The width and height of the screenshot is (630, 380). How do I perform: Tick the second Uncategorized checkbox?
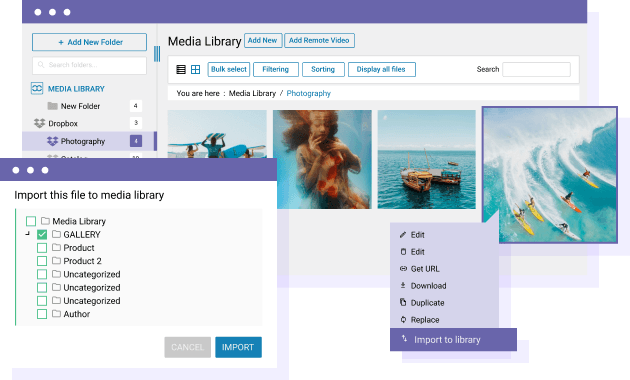(42, 287)
